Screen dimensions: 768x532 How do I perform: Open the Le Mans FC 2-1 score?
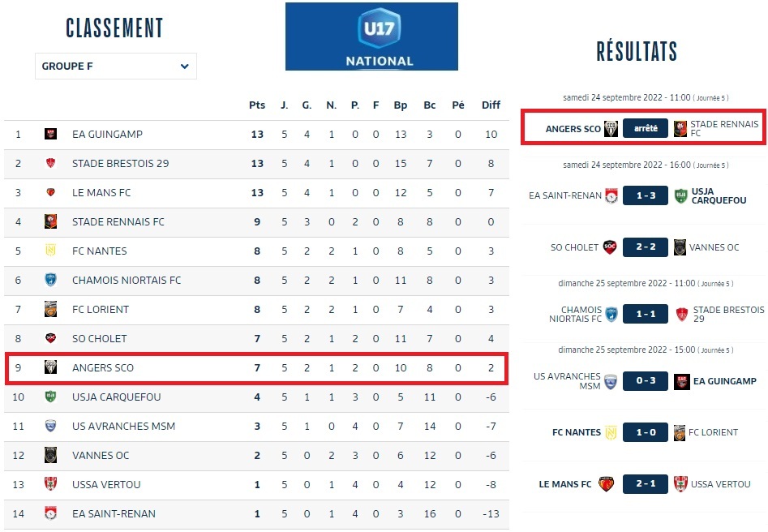646,484
